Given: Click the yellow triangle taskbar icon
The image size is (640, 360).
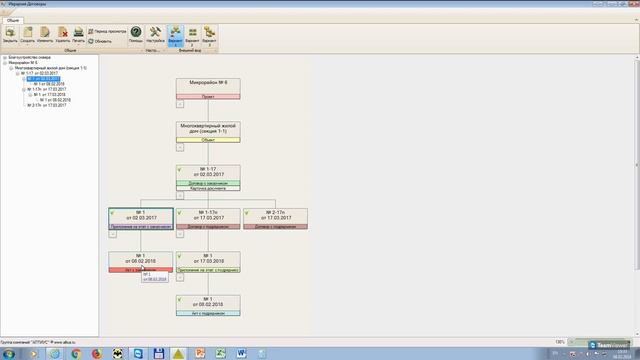Looking at the screenshot, I should 178,353.
